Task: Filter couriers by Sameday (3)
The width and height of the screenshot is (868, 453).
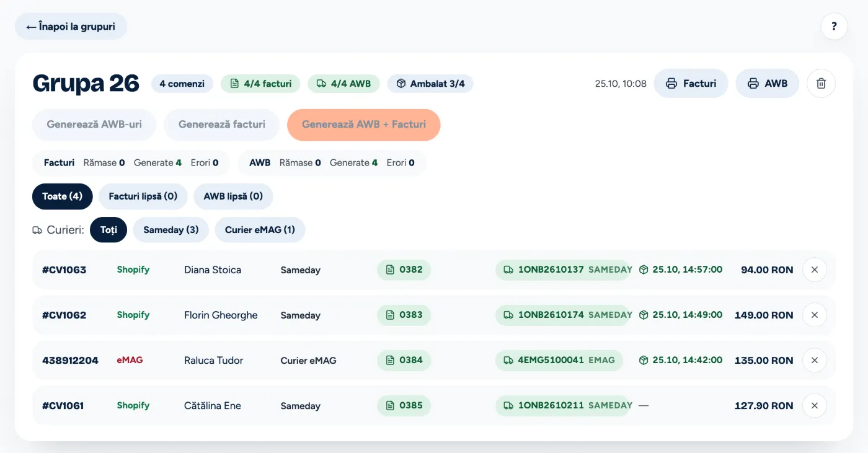Action: 171,230
